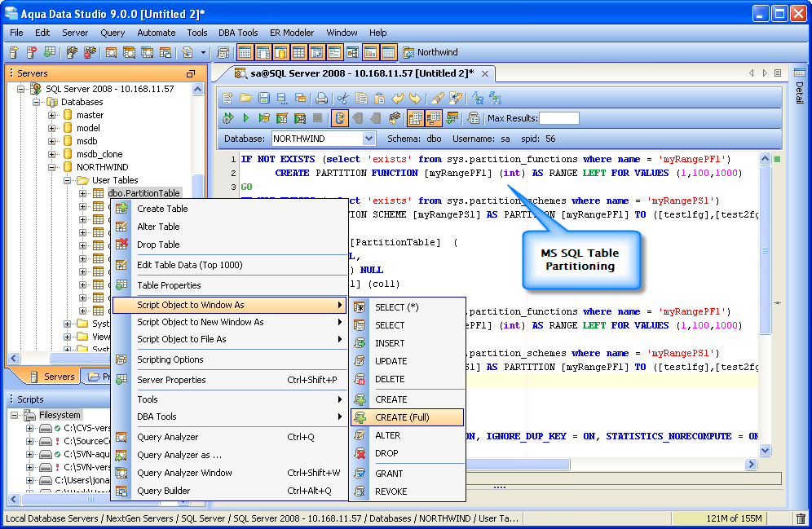Click the Execute green play icon
This screenshot has width=812, height=529.
click(x=246, y=118)
